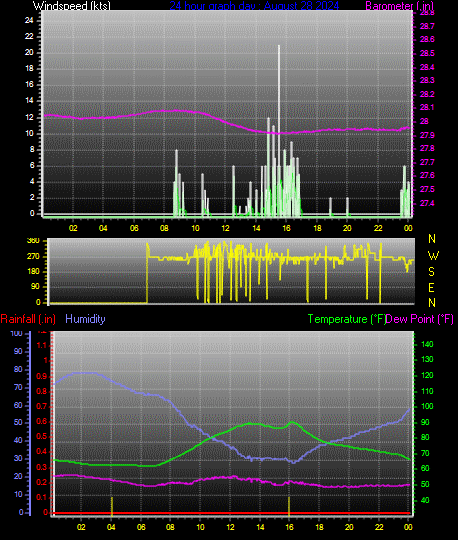458x540 pixels.
Task: Click the 20 value on windspeed axis
Action: 29,52
